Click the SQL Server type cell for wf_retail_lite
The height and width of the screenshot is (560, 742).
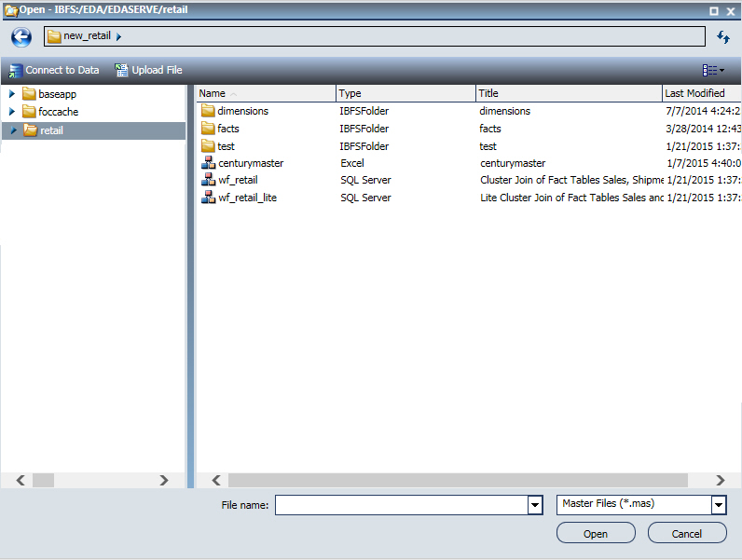point(365,198)
